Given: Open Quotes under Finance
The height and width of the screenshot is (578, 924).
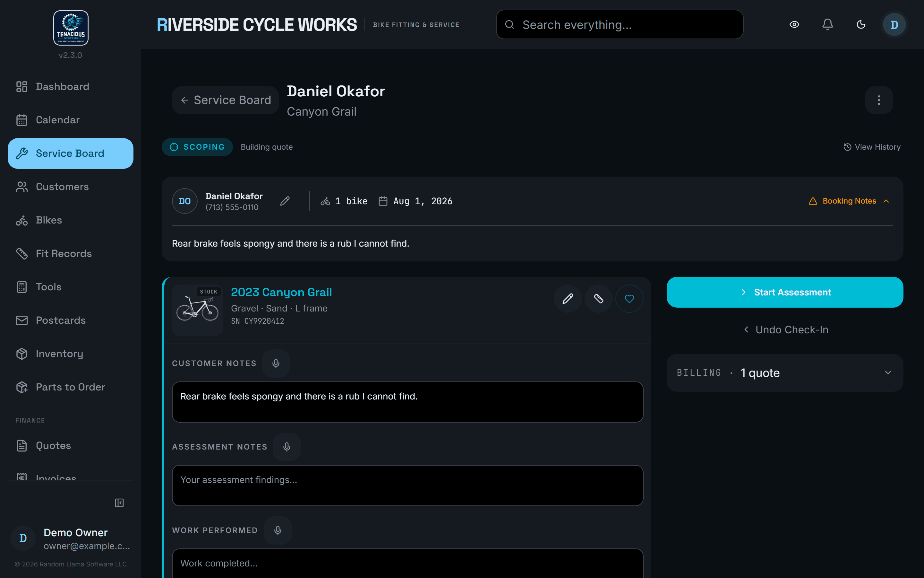Looking at the screenshot, I should [x=71, y=445].
